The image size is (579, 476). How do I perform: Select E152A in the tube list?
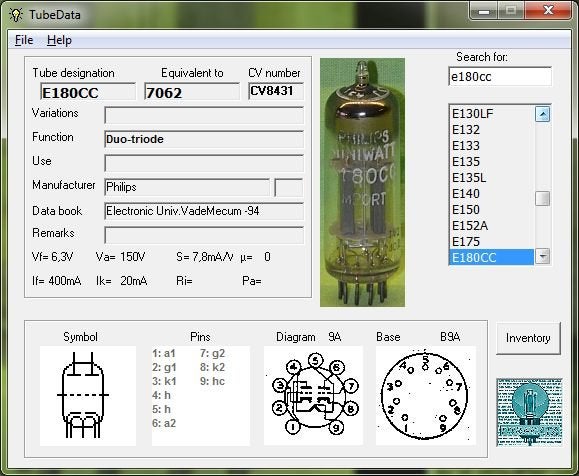point(491,226)
